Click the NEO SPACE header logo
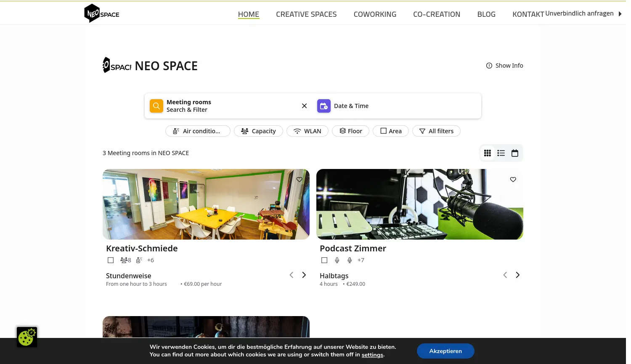Image resolution: width=631 pixels, height=364 pixels. (x=102, y=13)
